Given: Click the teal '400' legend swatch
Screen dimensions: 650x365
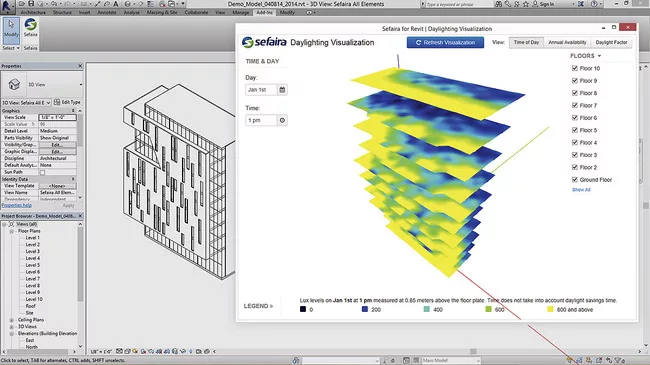Looking at the screenshot, I should [427, 309].
